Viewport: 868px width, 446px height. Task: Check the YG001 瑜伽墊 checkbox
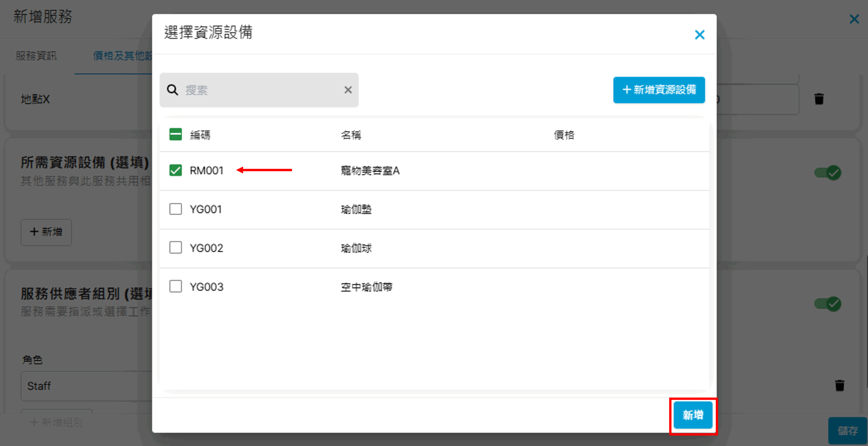tap(176, 209)
